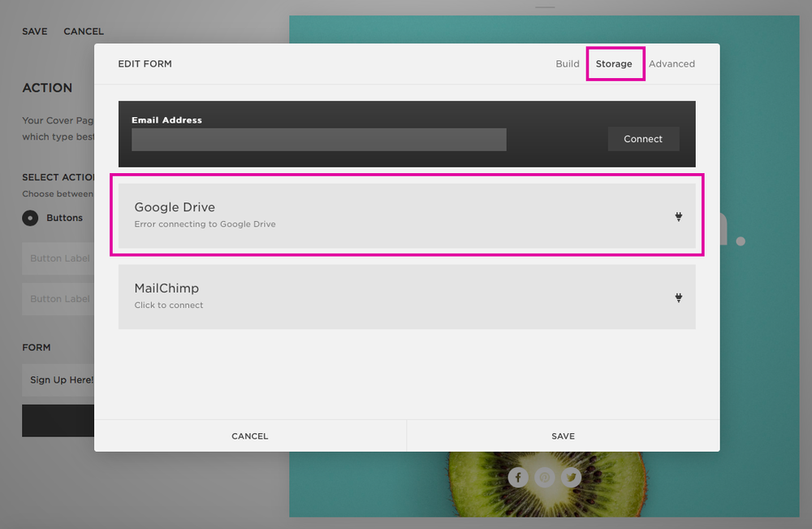Switch to the Build tab
This screenshot has height=529, width=812.
[x=567, y=63]
